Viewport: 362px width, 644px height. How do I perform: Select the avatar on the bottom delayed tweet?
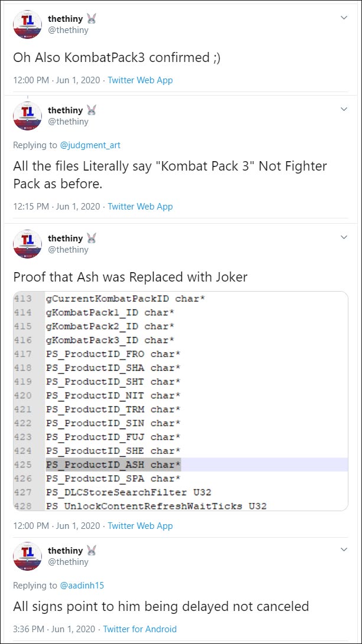pyautogui.click(x=27, y=556)
